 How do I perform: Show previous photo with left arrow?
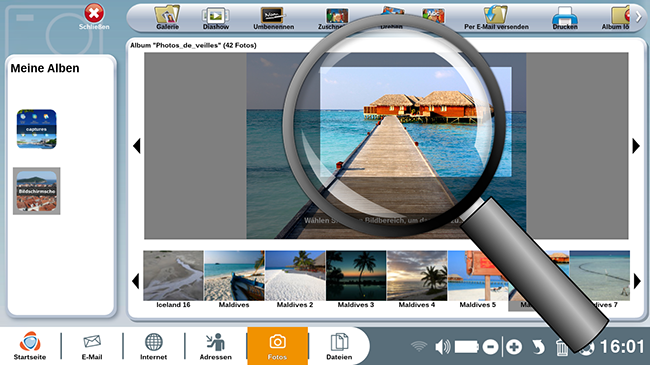[x=136, y=146]
